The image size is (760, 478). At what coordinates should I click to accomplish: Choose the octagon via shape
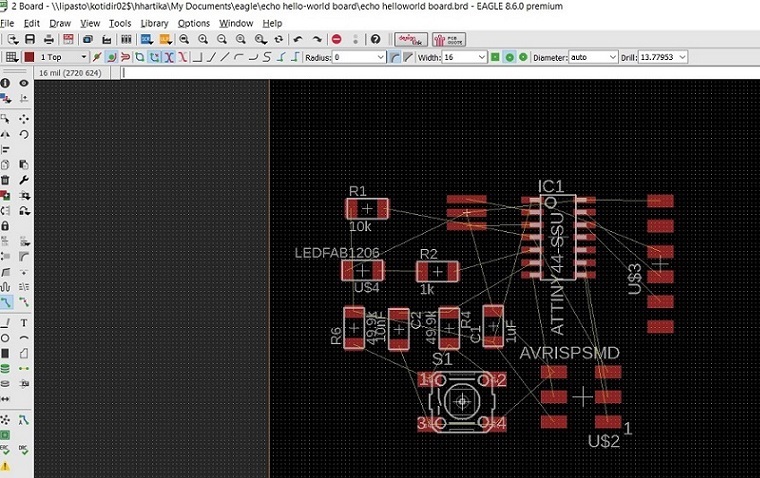(523, 57)
